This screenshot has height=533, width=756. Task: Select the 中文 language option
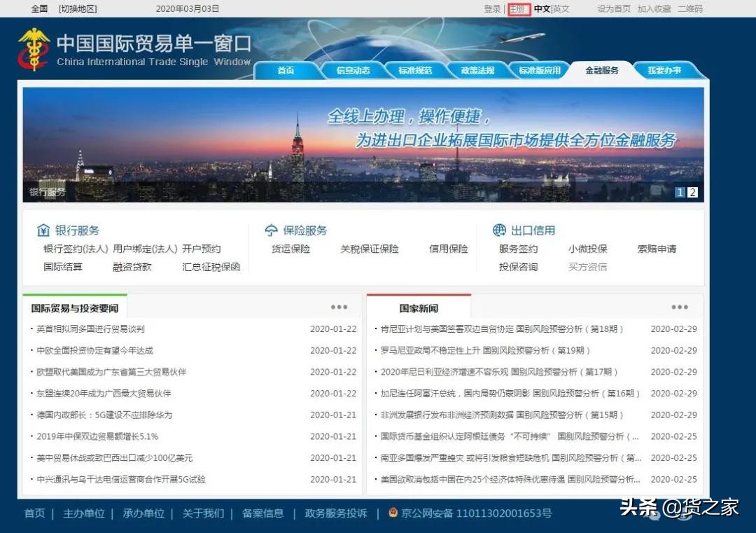click(542, 9)
